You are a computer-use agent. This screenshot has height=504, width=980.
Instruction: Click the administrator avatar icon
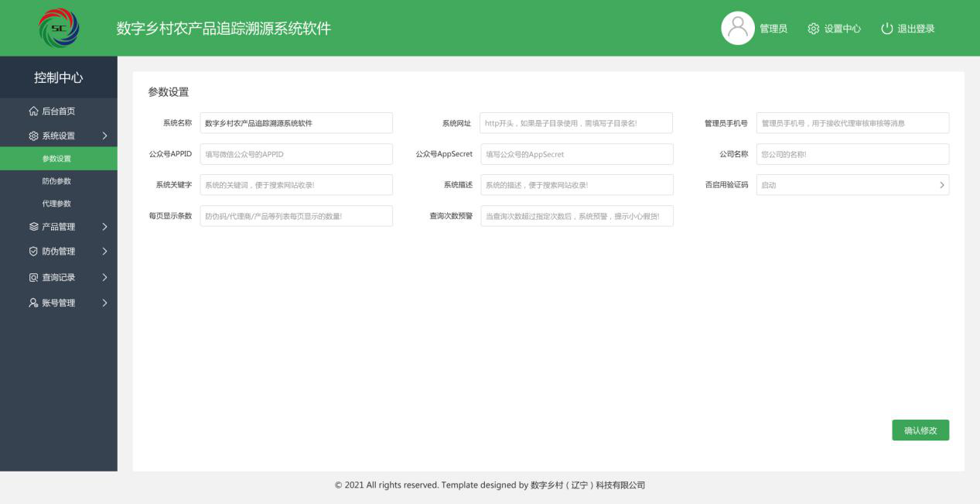(x=738, y=28)
